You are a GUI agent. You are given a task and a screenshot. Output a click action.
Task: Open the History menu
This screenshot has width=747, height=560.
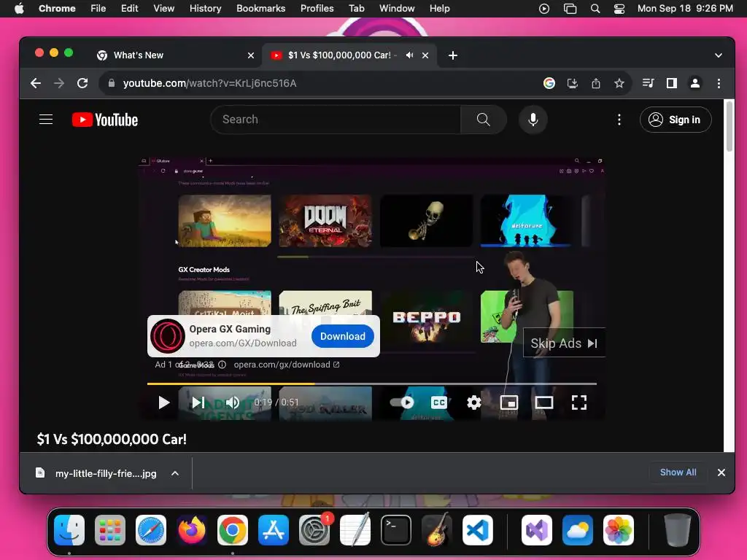[205, 9]
